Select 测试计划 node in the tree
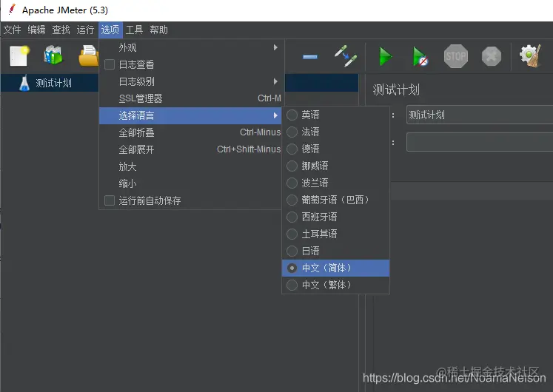 (x=53, y=83)
